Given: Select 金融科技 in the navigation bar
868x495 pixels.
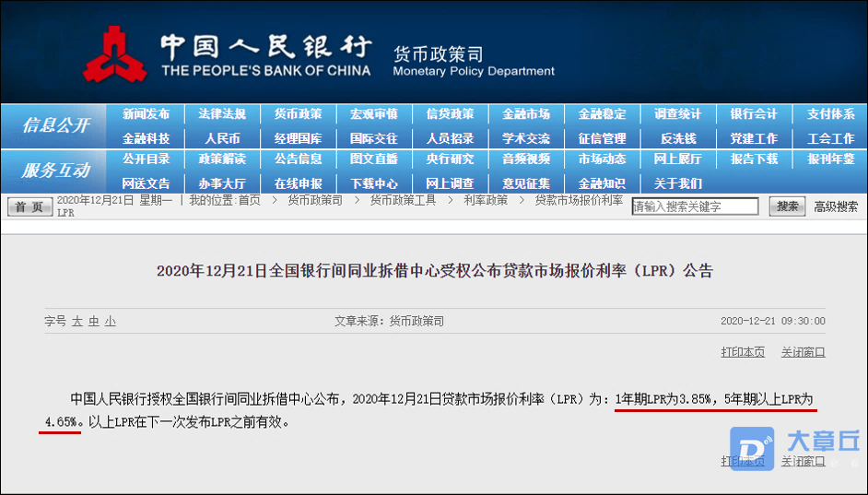Looking at the screenshot, I should click(x=147, y=138).
